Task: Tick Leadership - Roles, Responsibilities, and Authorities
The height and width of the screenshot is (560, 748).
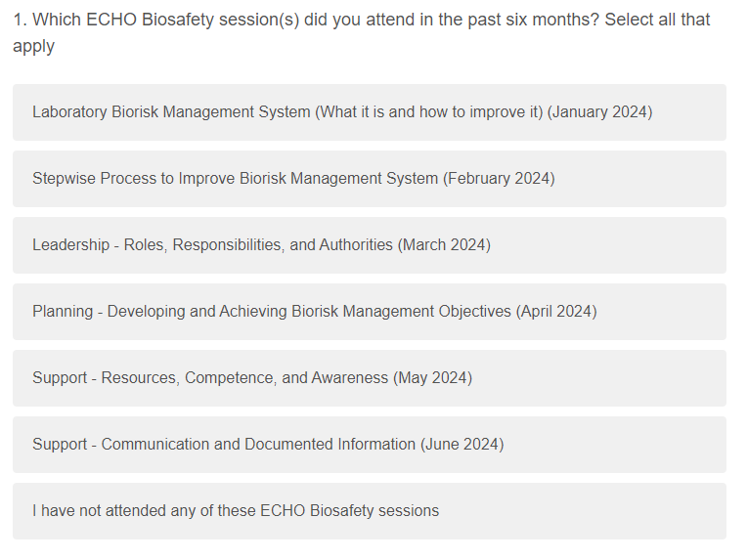Action: click(261, 245)
